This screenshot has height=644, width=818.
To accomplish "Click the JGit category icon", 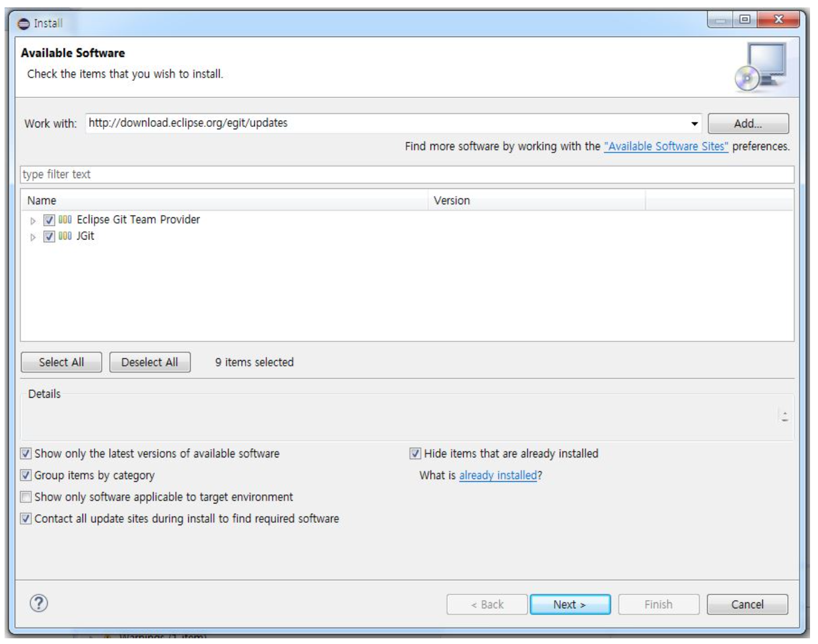I will (x=65, y=236).
